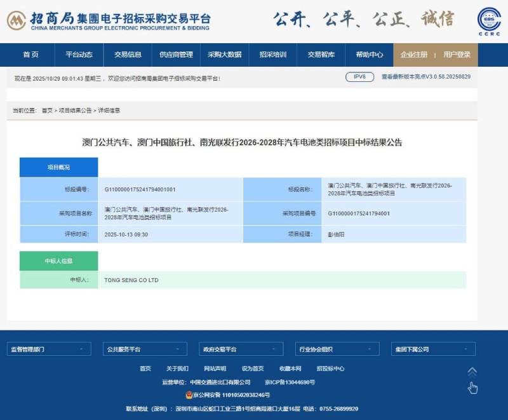Click the 关于我们 footer link
Viewport: 508px width, 420px height.
pos(177,369)
